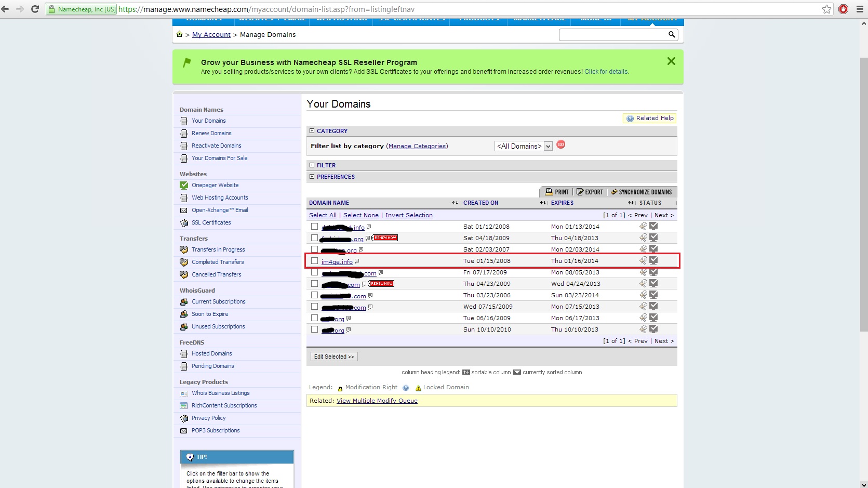Check the box on the Thu 04/23/2009 row
The height and width of the screenshot is (488, 868).
[x=314, y=283]
